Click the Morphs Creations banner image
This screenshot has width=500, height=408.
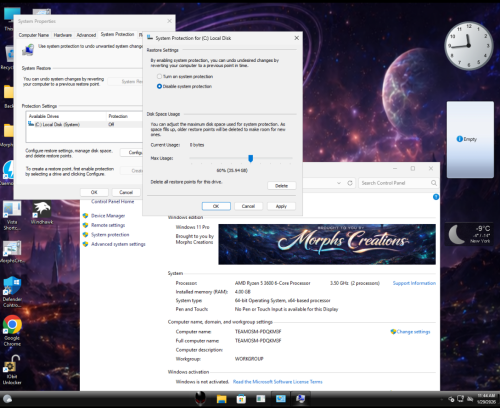pos(327,244)
